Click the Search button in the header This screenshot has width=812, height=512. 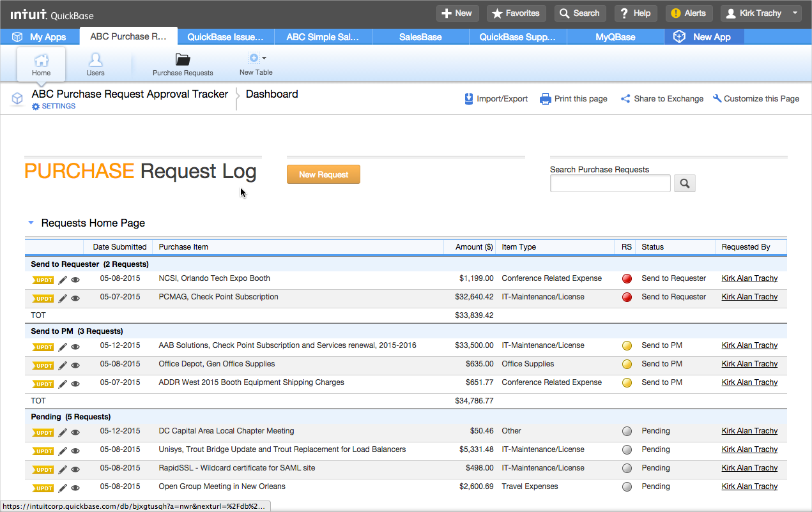point(580,13)
